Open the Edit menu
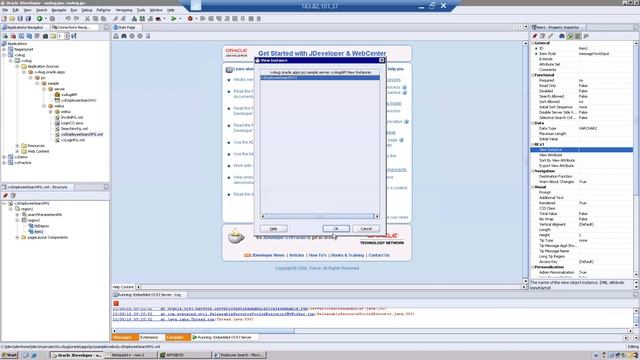Viewport: 640px width, 360px height. [x=16, y=10]
